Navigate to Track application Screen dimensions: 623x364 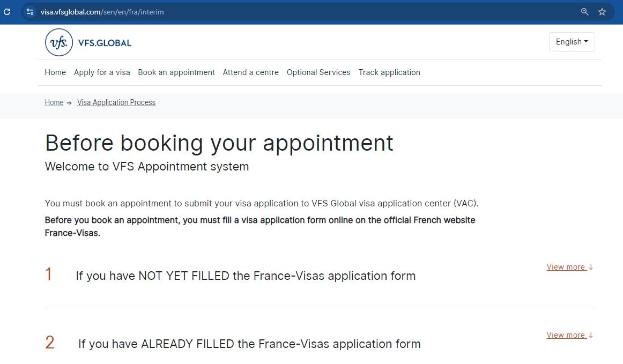point(389,72)
